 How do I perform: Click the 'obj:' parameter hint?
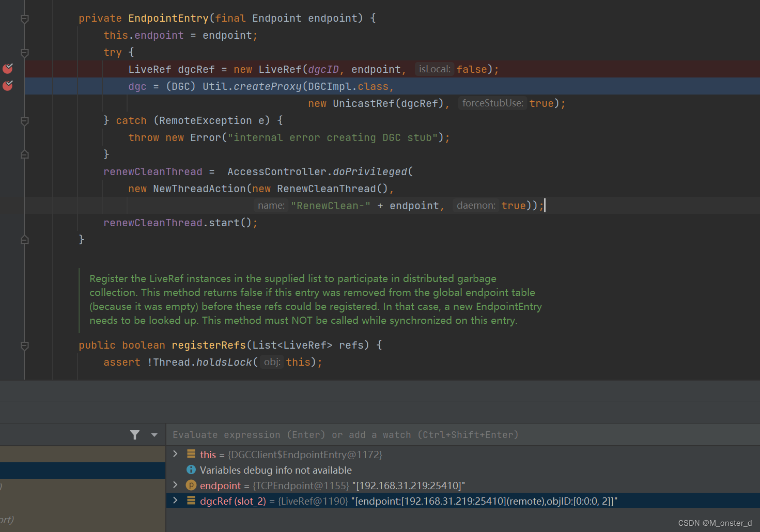coord(272,362)
